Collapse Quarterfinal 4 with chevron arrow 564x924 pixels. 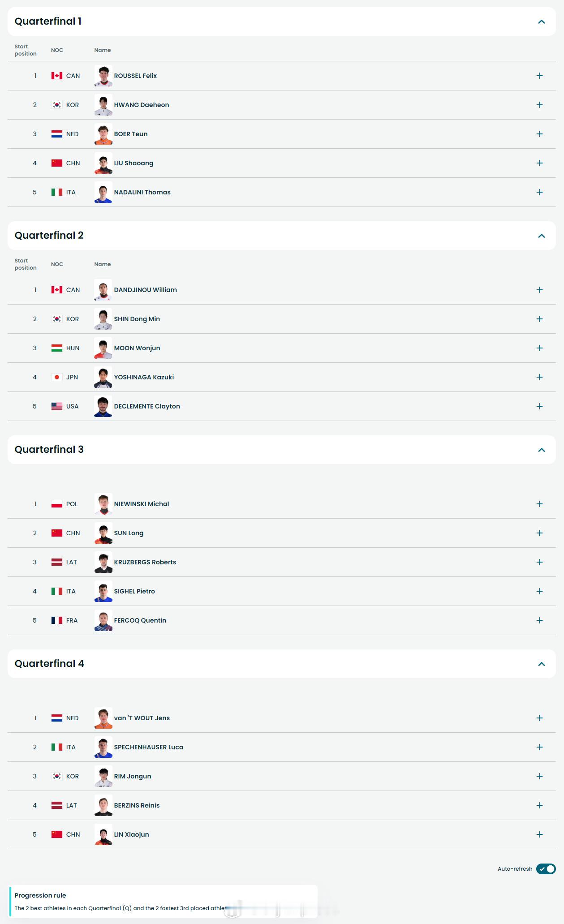pos(541,664)
